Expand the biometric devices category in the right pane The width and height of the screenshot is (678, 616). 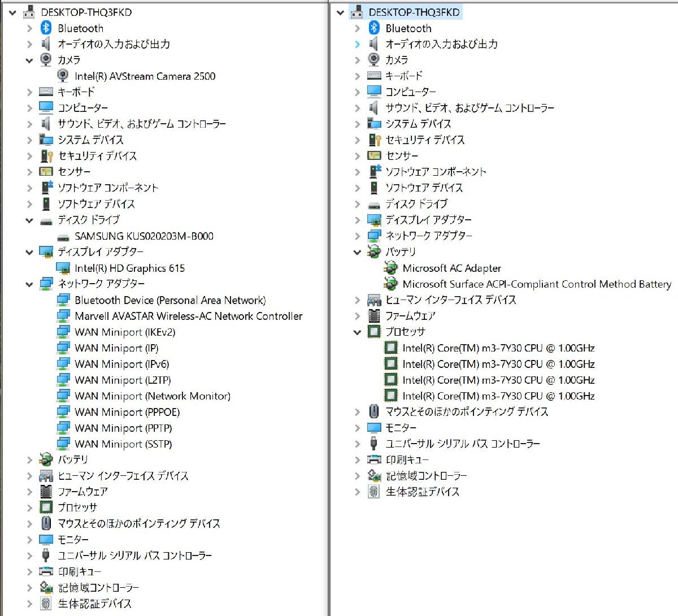357,492
